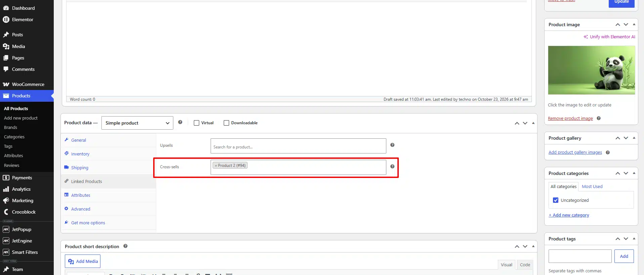Click the product tags input field

(x=580, y=256)
